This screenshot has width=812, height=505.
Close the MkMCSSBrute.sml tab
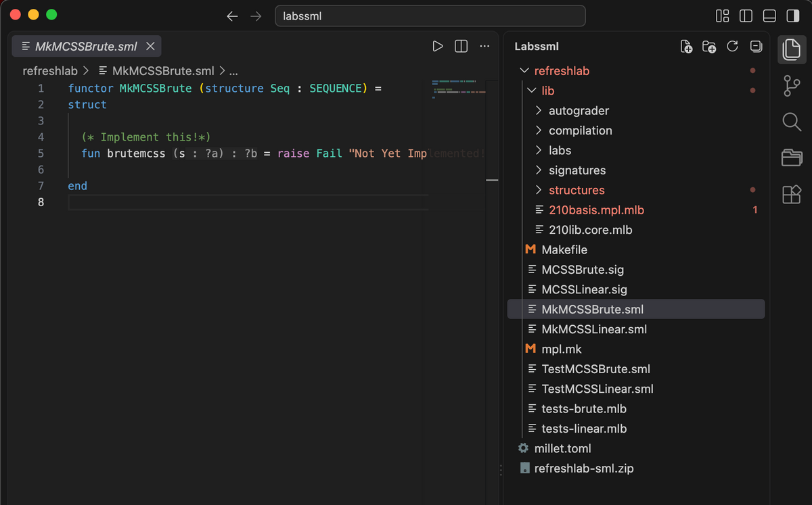point(150,47)
